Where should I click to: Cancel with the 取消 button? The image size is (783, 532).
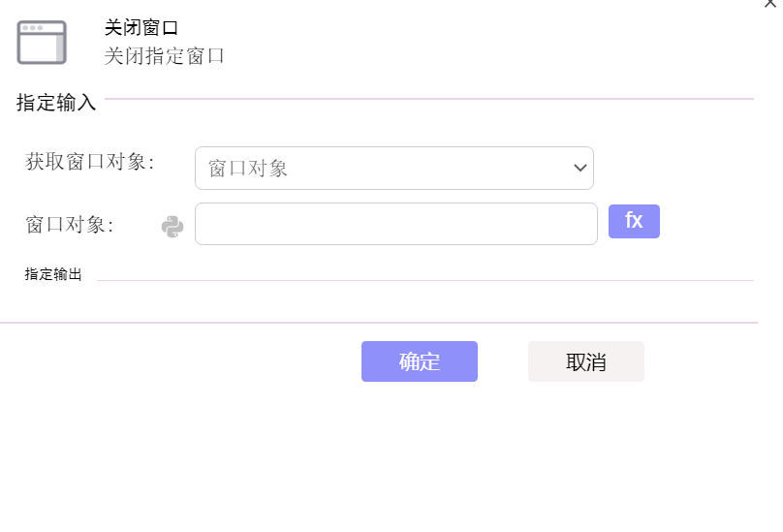pyautogui.click(x=585, y=361)
